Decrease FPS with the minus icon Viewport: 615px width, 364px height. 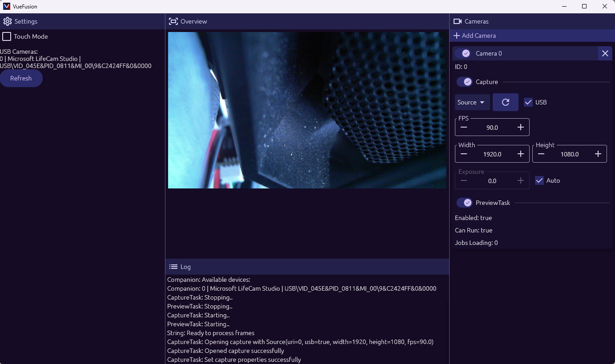pos(464,128)
